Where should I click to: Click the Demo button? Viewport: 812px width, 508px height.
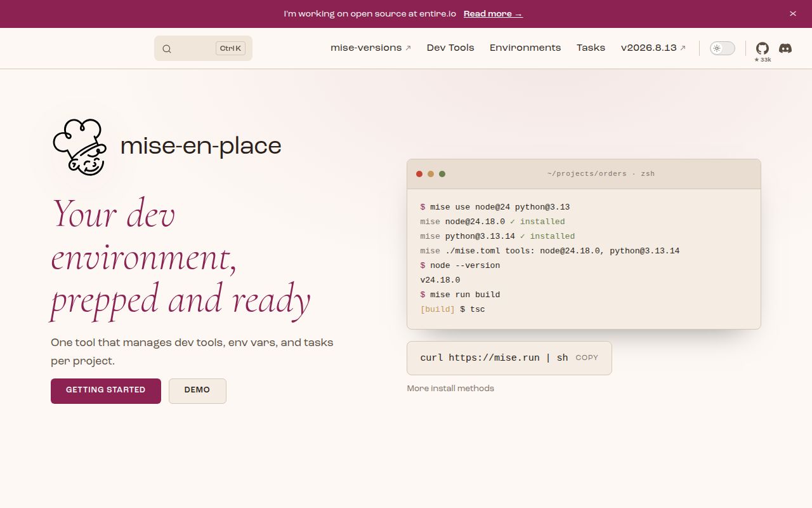point(197,391)
